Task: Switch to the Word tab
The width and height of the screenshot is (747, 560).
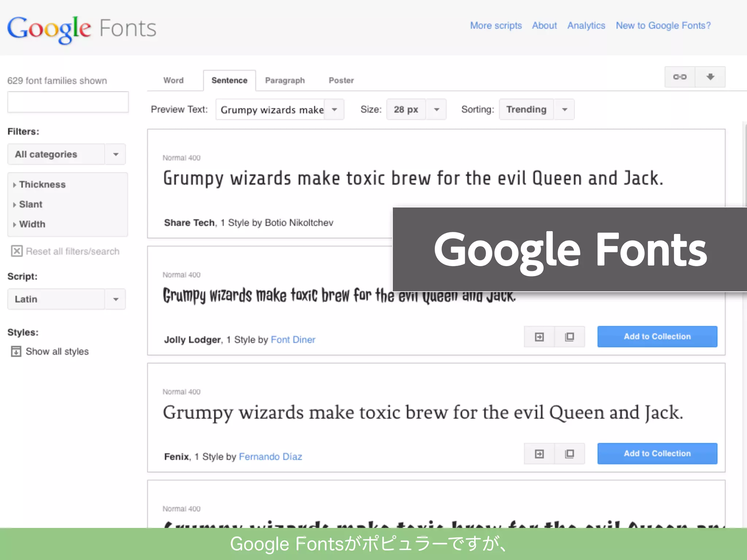Action: [x=174, y=80]
